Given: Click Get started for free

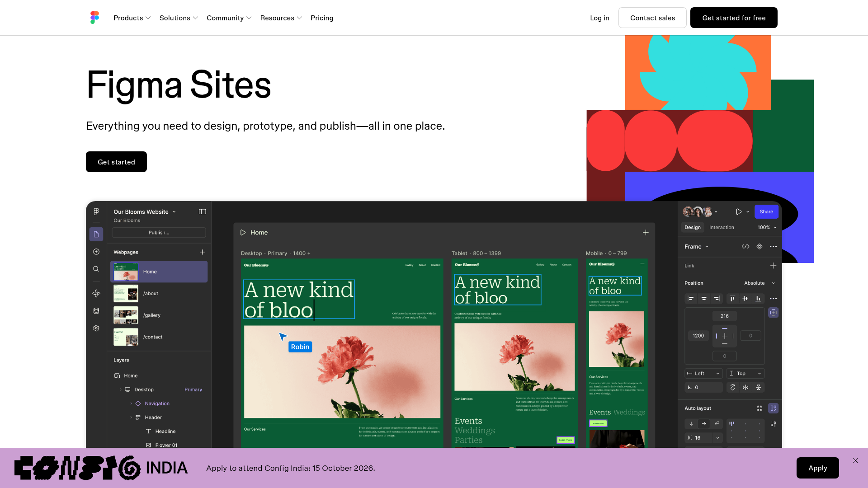Looking at the screenshot, I should point(734,18).
